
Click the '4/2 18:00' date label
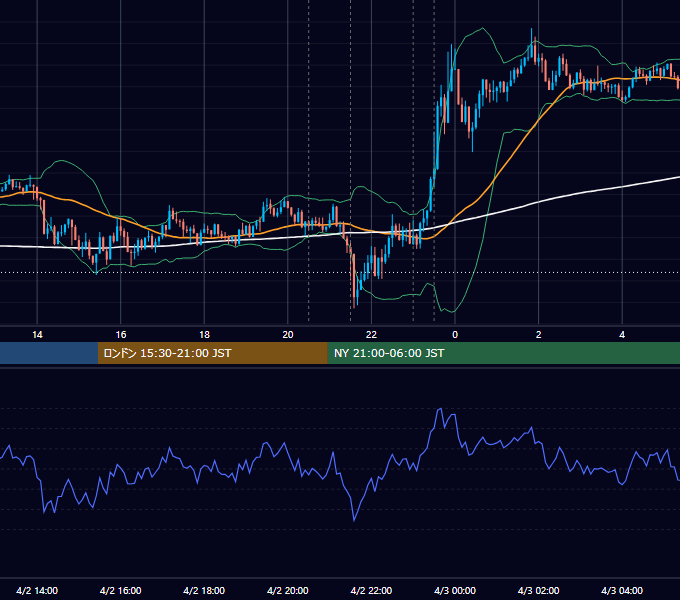click(204, 590)
